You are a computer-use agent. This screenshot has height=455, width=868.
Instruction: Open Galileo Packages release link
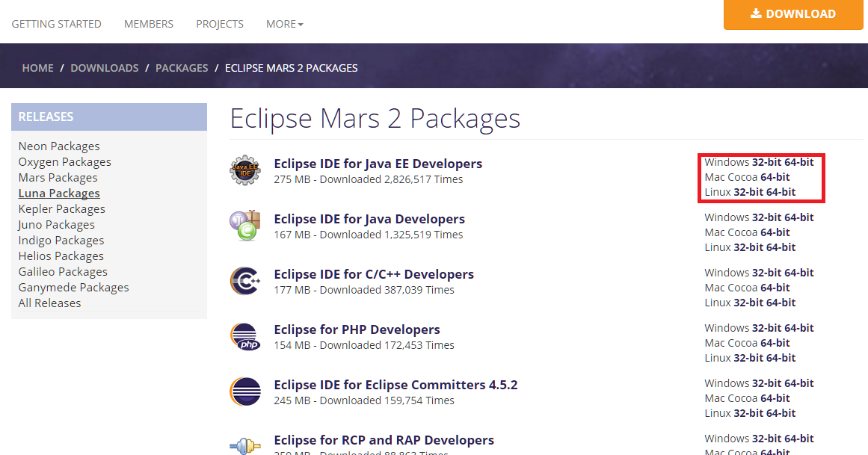coord(63,272)
